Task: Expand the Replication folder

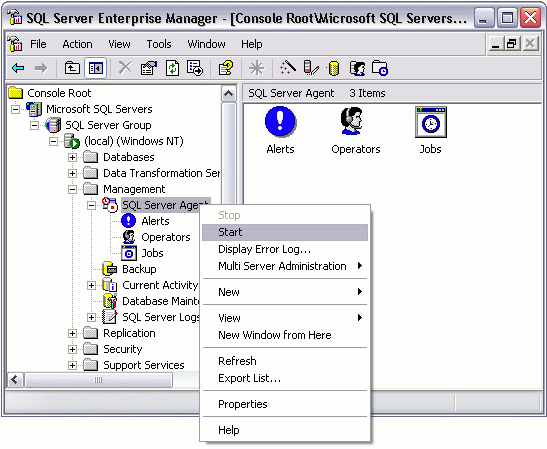Action: click(72, 334)
